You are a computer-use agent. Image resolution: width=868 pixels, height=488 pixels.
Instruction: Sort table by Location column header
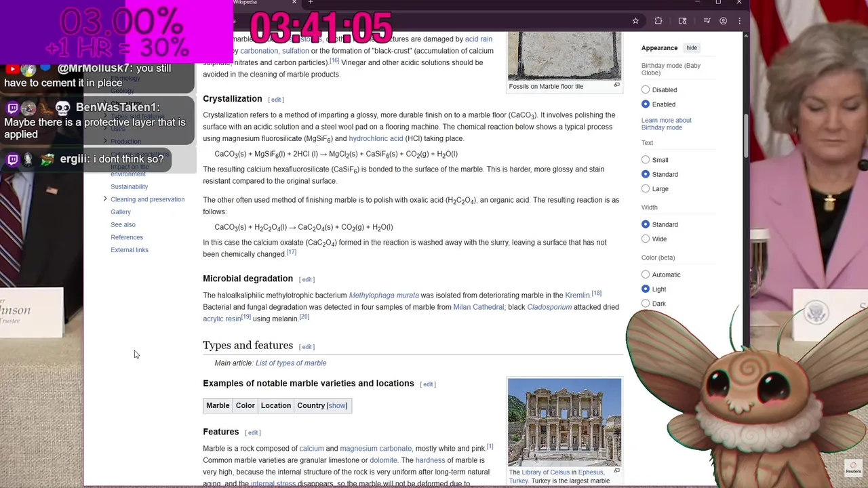coord(275,405)
